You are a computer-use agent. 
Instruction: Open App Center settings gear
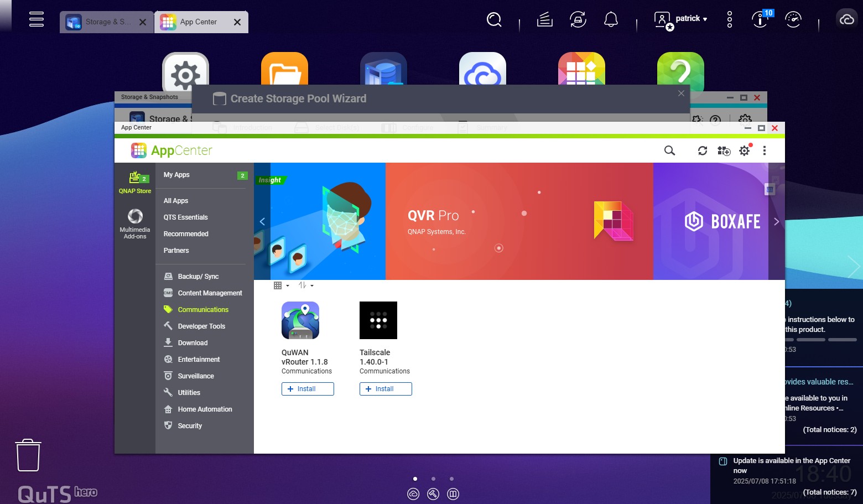[745, 150]
